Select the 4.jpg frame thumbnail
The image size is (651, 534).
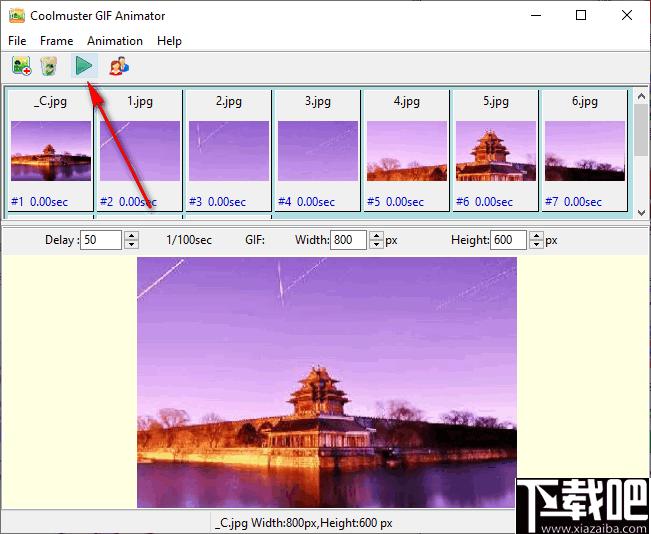(x=407, y=151)
